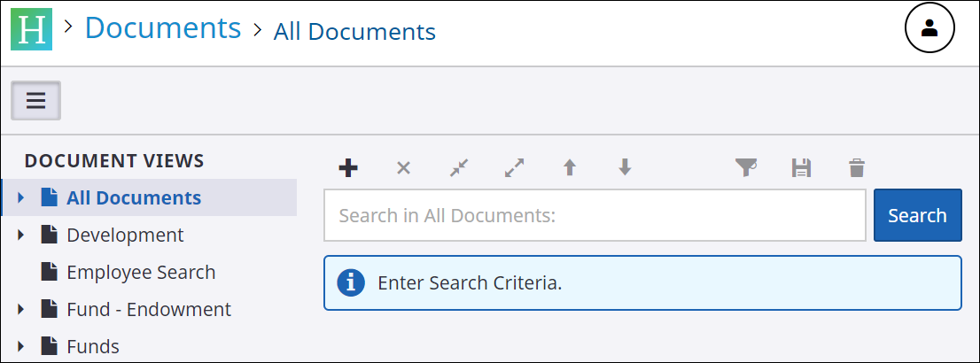Click the plus icon to add criteria
The width and height of the screenshot is (980, 363).
point(348,167)
